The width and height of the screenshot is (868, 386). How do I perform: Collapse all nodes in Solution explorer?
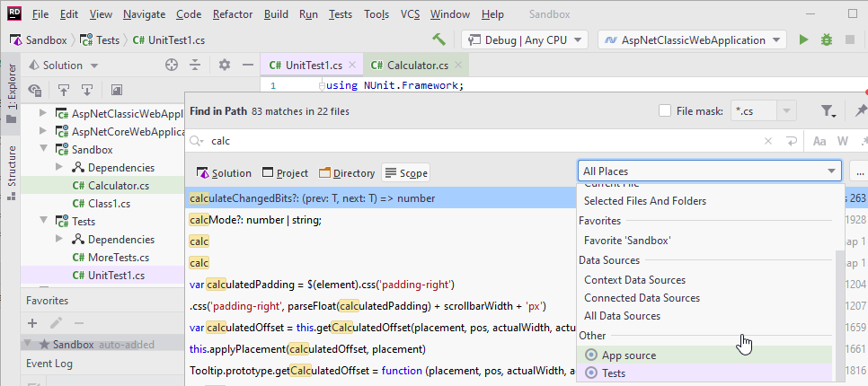(x=196, y=65)
